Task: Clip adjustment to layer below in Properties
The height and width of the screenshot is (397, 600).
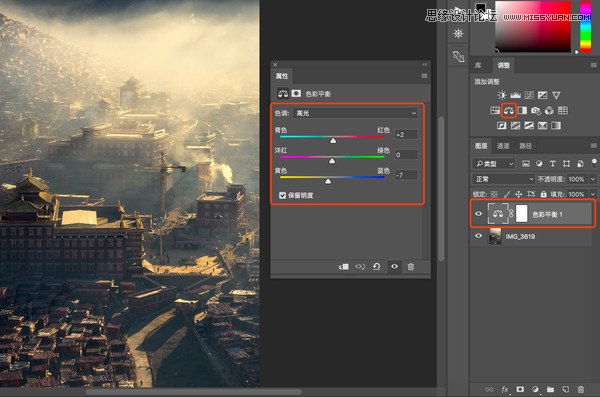Action: click(x=343, y=266)
